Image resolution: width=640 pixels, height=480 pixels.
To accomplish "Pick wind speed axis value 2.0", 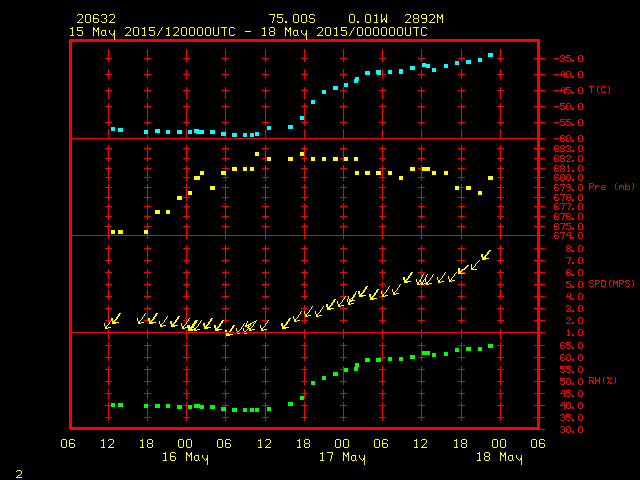I will [x=575, y=321].
